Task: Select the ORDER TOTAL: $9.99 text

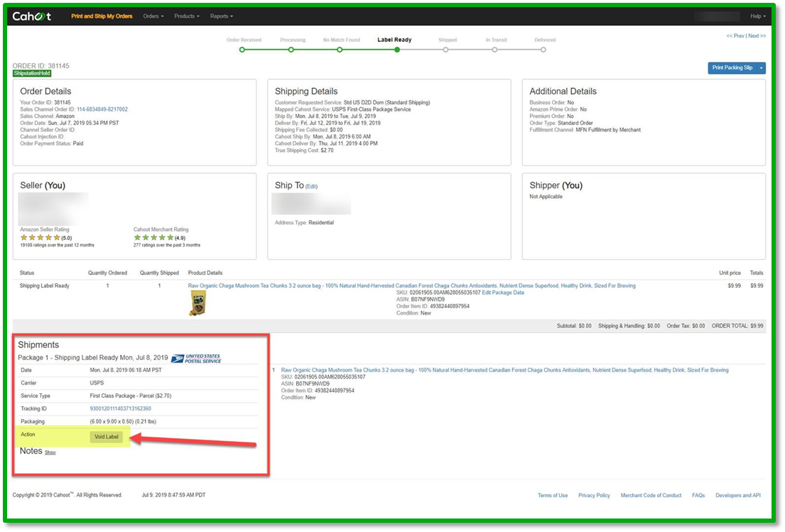Action: click(737, 326)
